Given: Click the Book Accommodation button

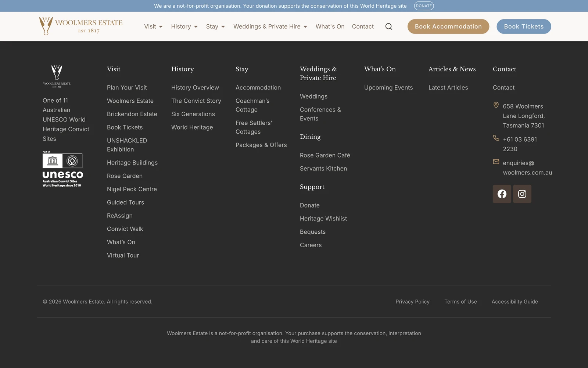Looking at the screenshot, I should click(448, 26).
